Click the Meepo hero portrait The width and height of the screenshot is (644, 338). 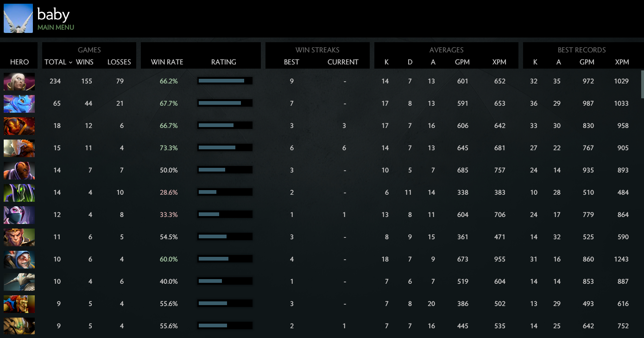point(19,260)
